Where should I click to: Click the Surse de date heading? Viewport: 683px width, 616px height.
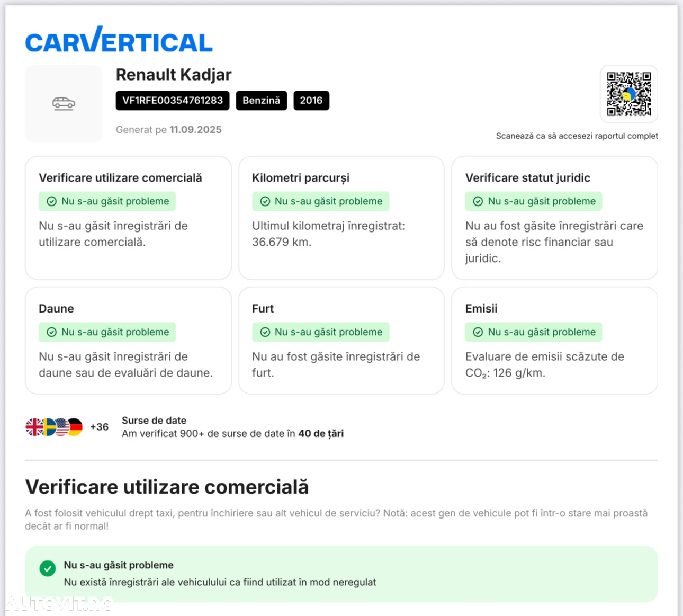(x=154, y=421)
